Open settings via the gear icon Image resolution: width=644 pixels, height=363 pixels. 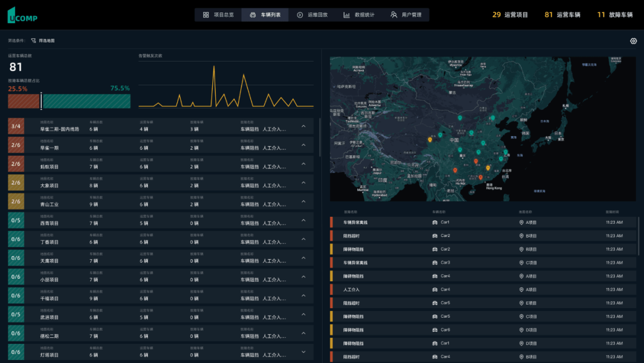633,41
